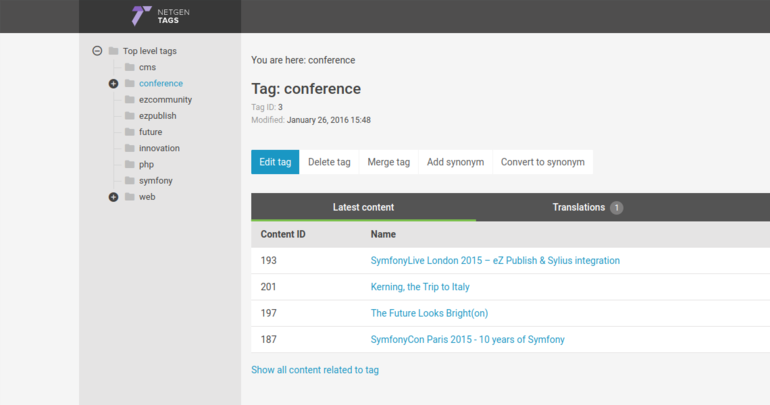The width and height of the screenshot is (770, 405).
Task: Click the future folder icon
Action: click(130, 132)
